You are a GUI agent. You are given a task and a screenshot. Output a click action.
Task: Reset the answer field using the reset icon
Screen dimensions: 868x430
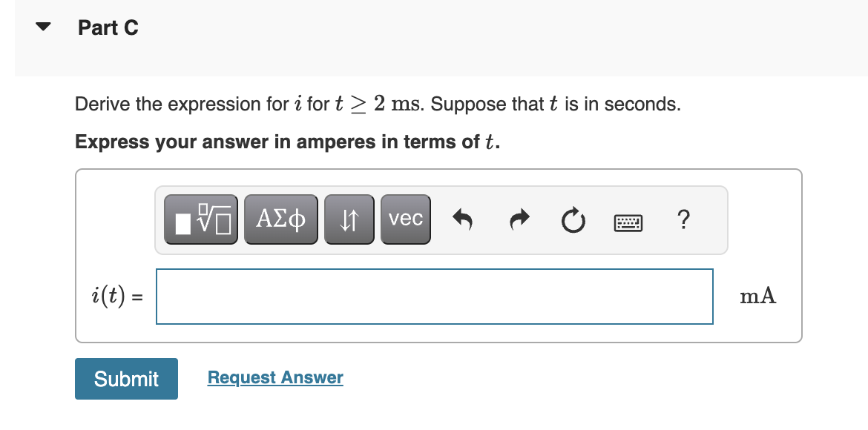[x=573, y=219]
